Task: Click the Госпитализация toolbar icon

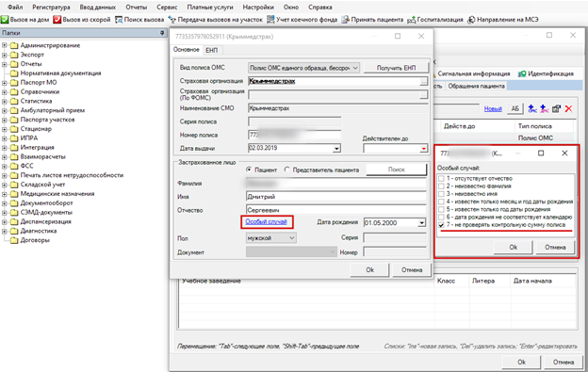Action: (412, 20)
